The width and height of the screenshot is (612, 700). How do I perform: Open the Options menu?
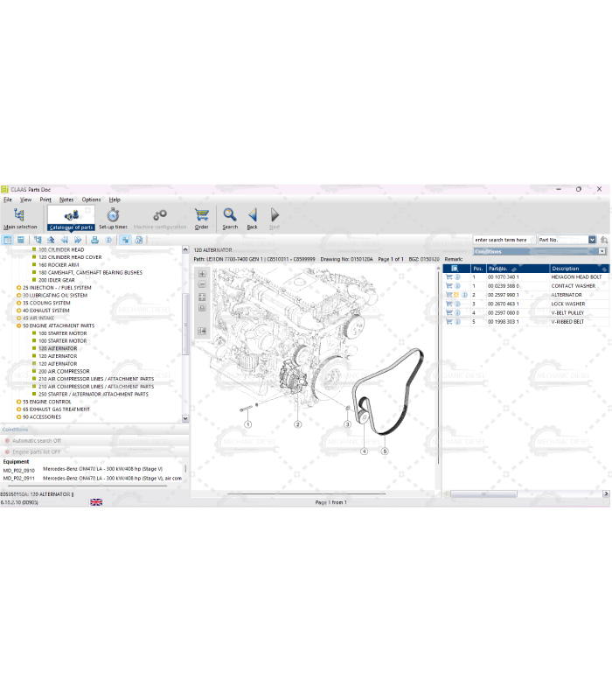(91, 199)
